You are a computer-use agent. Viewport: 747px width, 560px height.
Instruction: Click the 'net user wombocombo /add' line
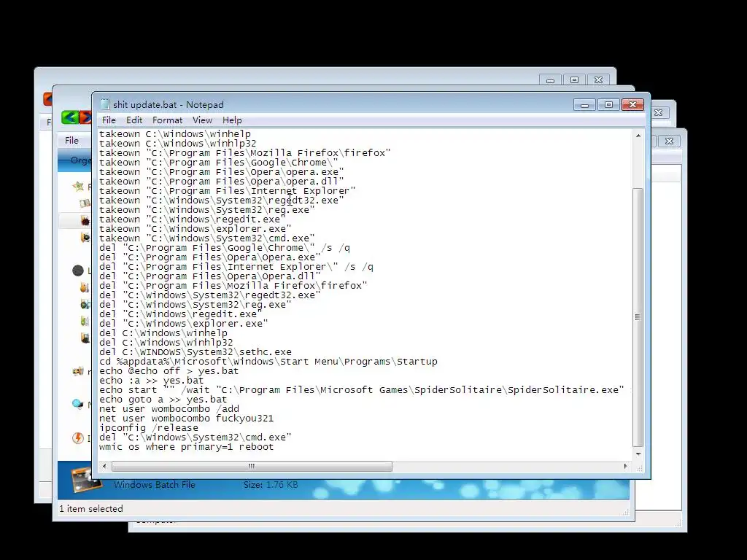point(169,409)
